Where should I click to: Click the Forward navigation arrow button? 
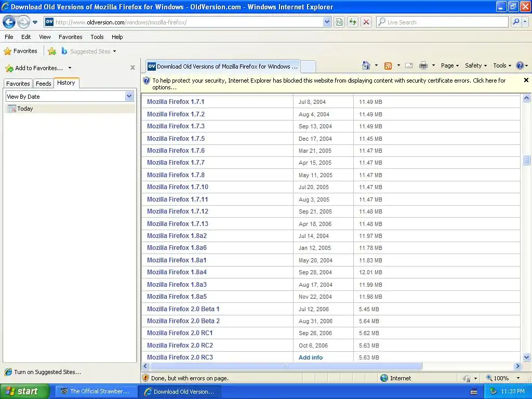tap(23, 22)
